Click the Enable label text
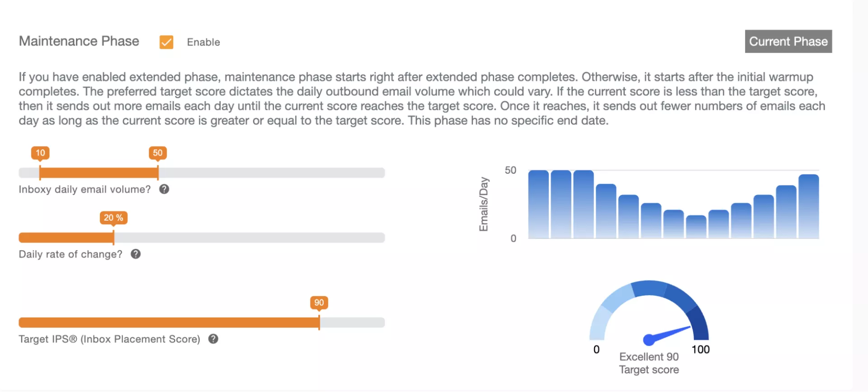The height and width of the screenshot is (392, 868). pos(203,42)
